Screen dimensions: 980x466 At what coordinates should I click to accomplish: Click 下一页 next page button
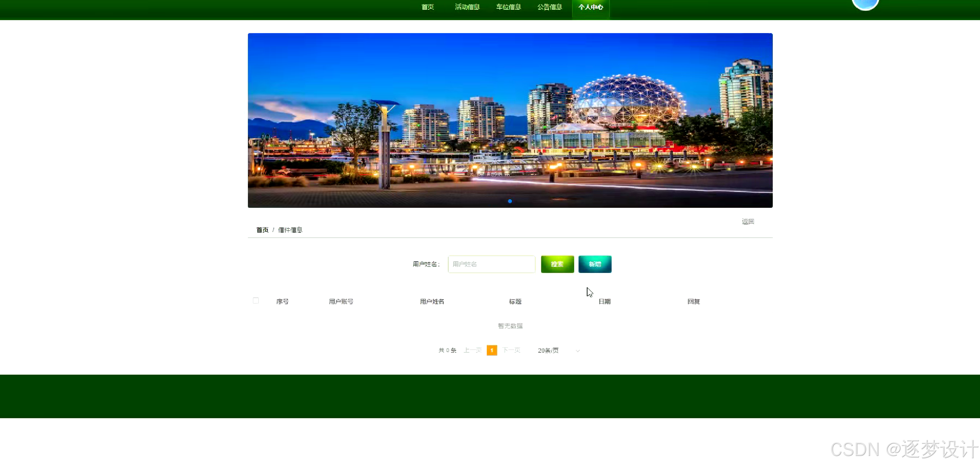[x=511, y=351]
